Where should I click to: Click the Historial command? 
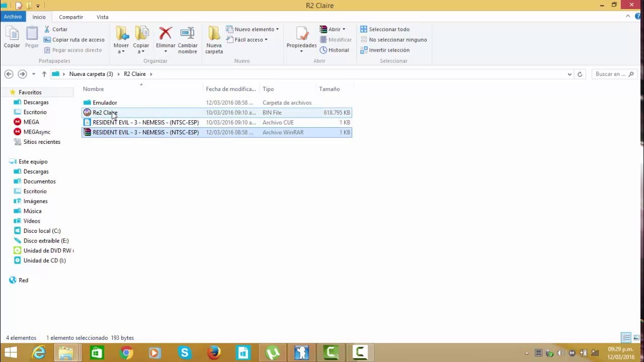334,50
